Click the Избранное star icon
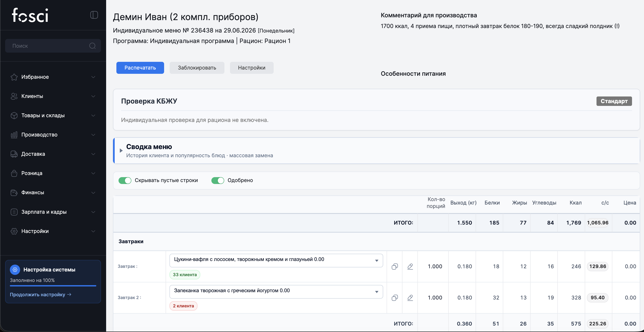 14,77
